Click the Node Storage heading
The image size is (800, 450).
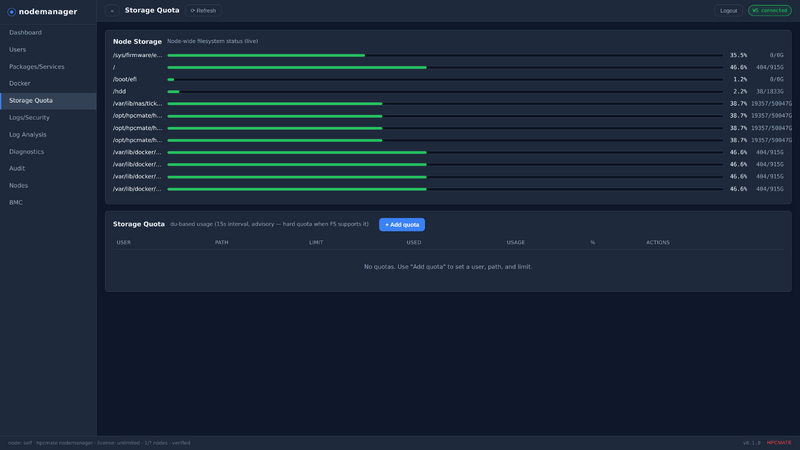tap(137, 42)
